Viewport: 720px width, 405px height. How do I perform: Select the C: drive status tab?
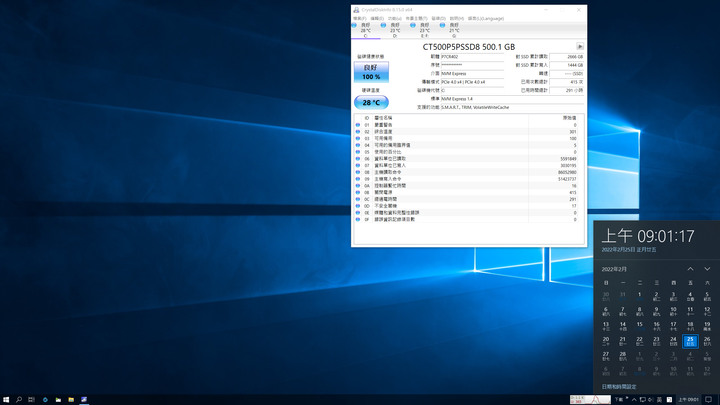pos(366,30)
